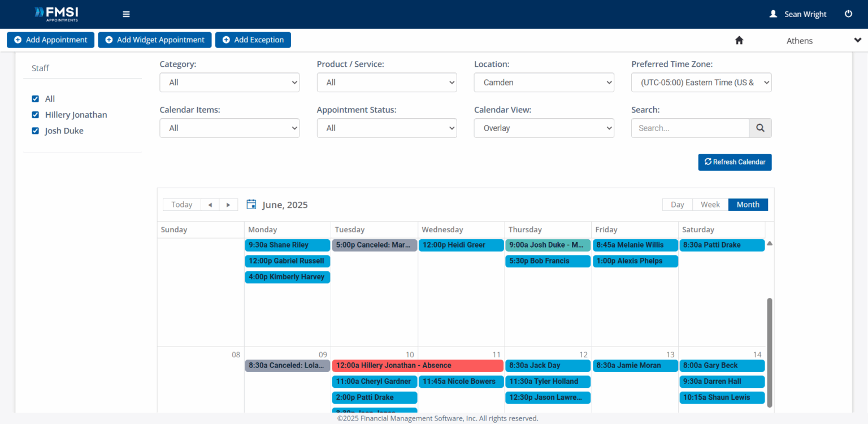
Task: Click the search magnifier button
Action: coord(760,128)
